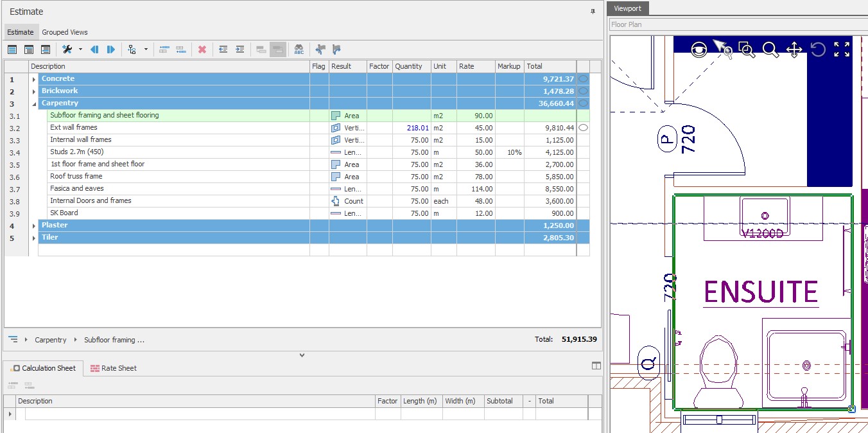Click fullscreen expand arrows in viewport
Viewport: 868px width, 433px height.
[x=841, y=49]
